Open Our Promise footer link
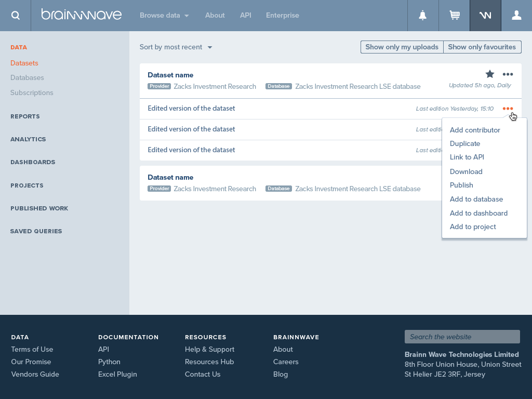532x399 pixels. [x=31, y=362]
